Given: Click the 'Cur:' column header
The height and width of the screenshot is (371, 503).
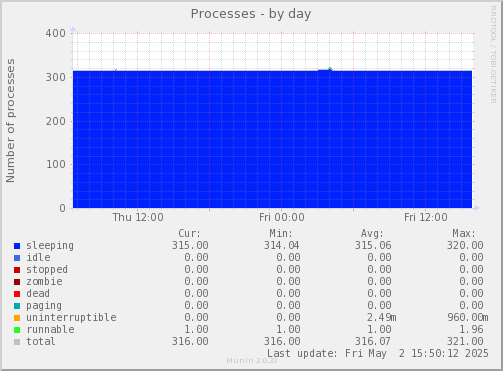Looking at the screenshot, I should pyautogui.click(x=190, y=233).
